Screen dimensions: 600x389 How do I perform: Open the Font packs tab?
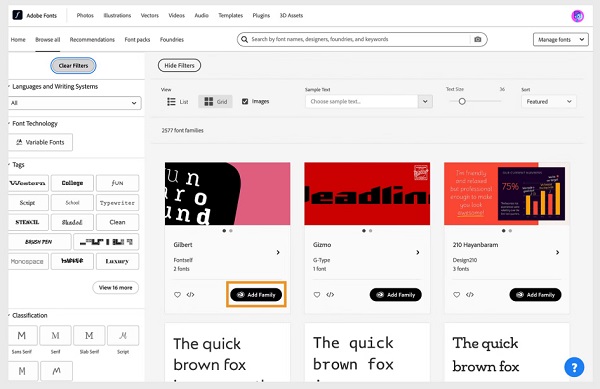[x=137, y=39]
